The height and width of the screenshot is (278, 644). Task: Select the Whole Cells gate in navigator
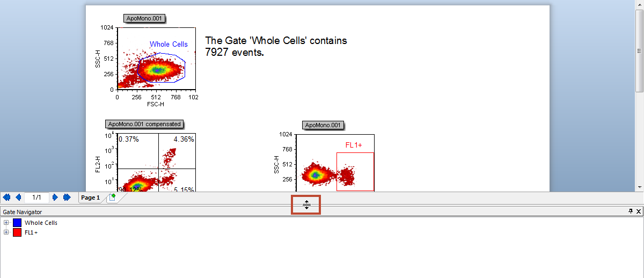coord(41,223)
